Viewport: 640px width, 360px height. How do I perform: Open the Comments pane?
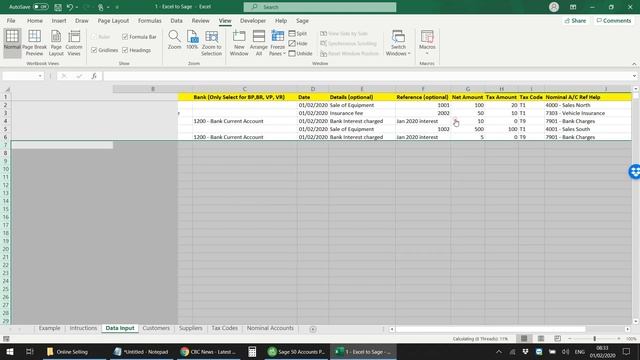(x=613, y=20)
